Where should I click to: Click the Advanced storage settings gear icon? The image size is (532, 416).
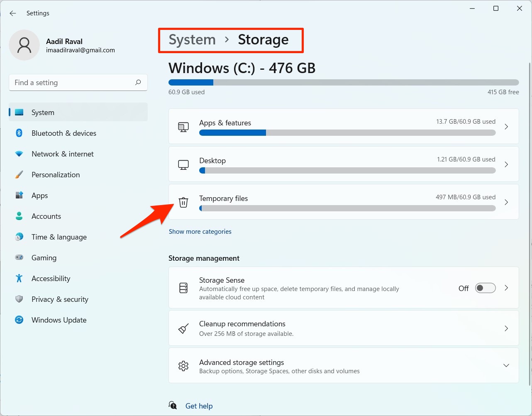coord(183,366)
